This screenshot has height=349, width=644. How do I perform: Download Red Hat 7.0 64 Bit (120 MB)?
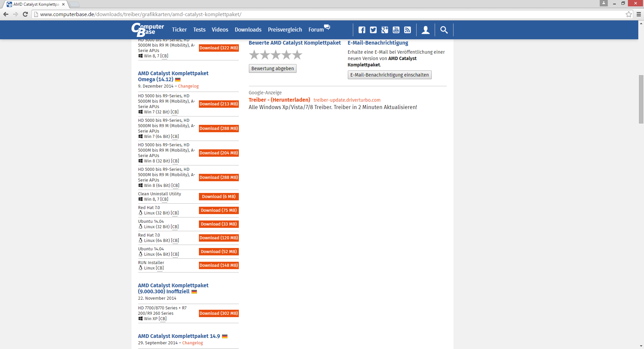tap(219, 238)
